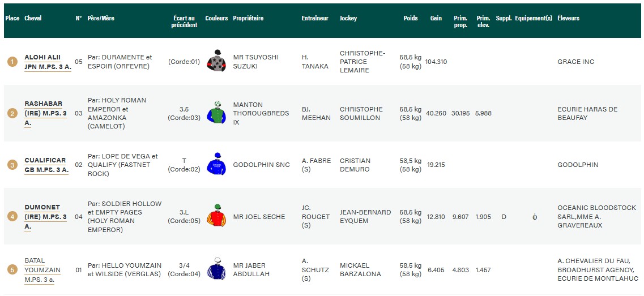Viewport: 644px width, 296px height.
Task: Click the third place badge number 3
Action: coord(12,165)
